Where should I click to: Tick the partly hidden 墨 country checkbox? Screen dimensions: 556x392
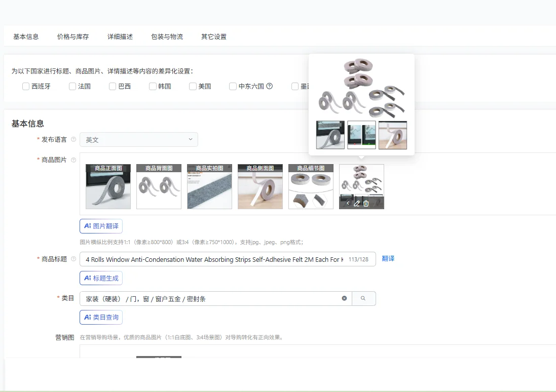point(294,86)
